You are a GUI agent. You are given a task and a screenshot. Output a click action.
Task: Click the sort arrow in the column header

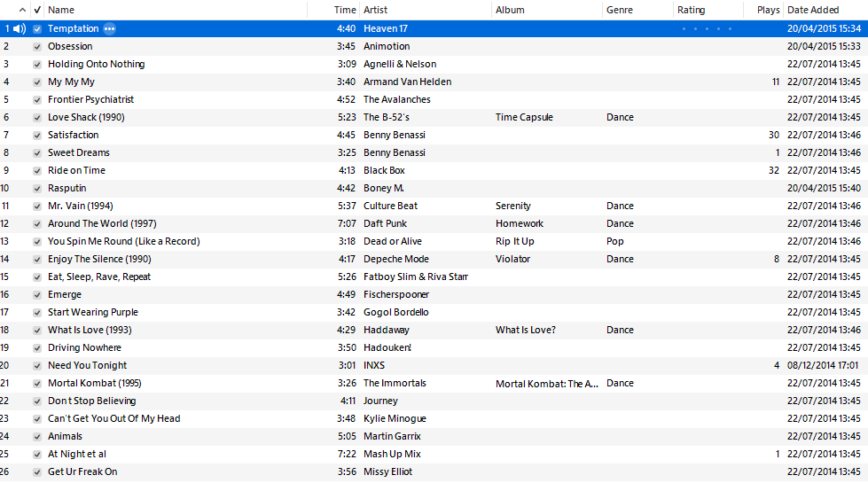click(22, 10)
